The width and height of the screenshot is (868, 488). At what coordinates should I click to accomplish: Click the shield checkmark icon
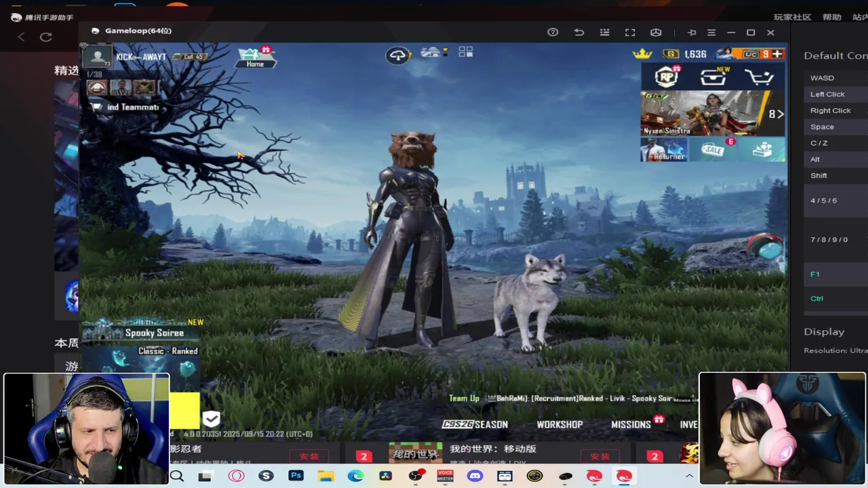211,418
